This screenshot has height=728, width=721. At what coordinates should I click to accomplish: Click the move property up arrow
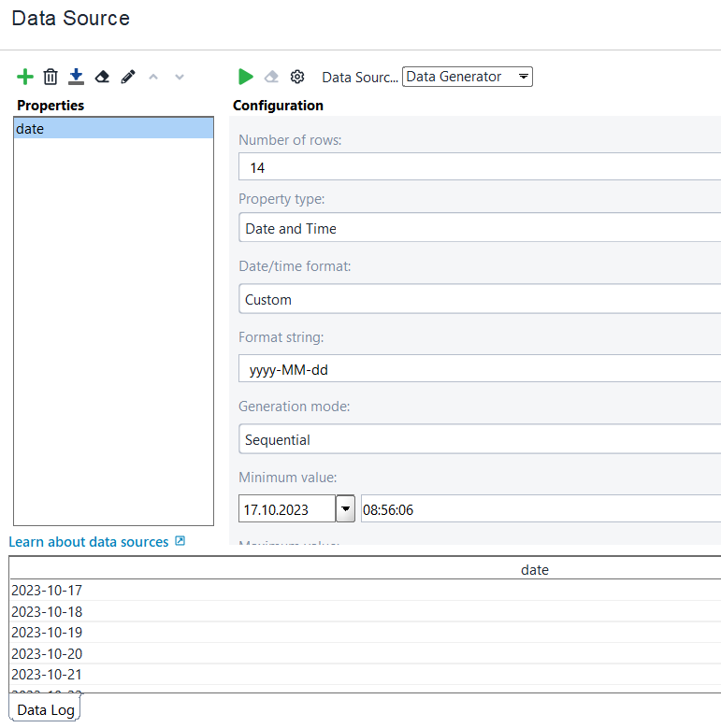154,77
